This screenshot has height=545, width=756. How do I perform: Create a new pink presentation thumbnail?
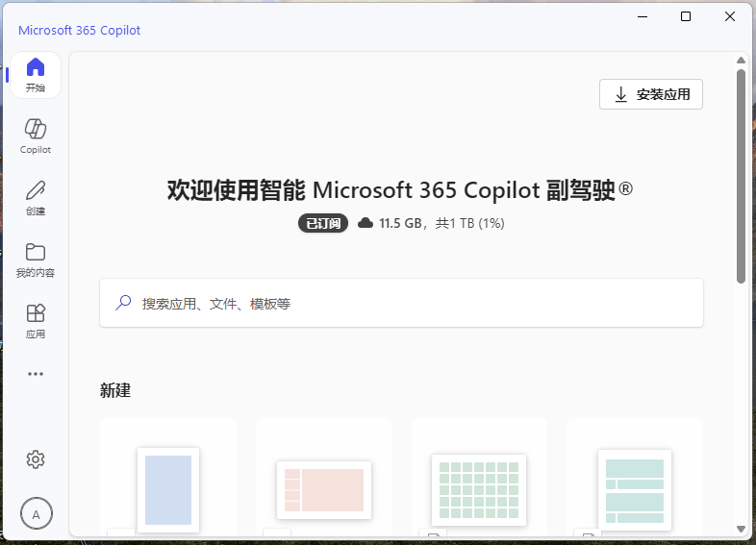click(324, 490)
